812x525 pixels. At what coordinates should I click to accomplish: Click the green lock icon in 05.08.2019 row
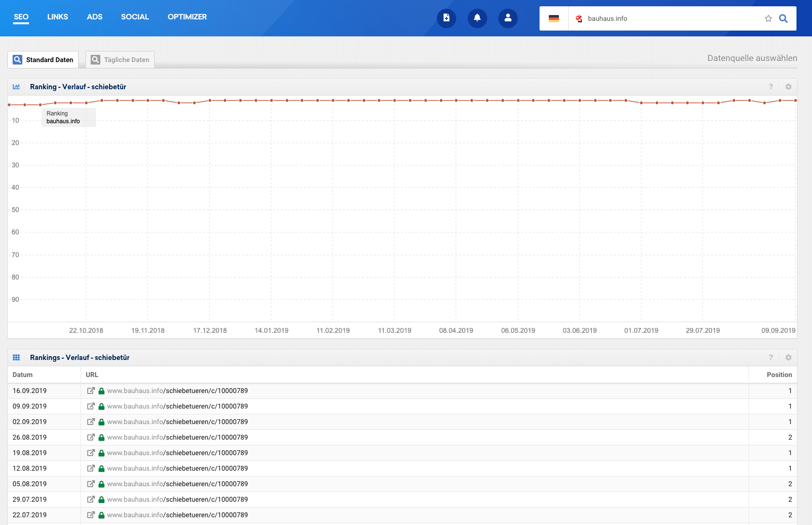101,484
